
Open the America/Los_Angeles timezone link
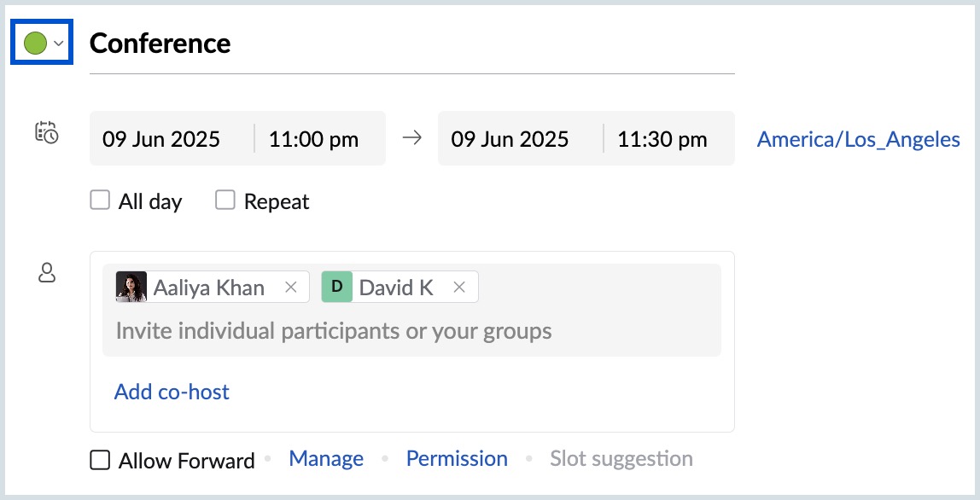858,139
